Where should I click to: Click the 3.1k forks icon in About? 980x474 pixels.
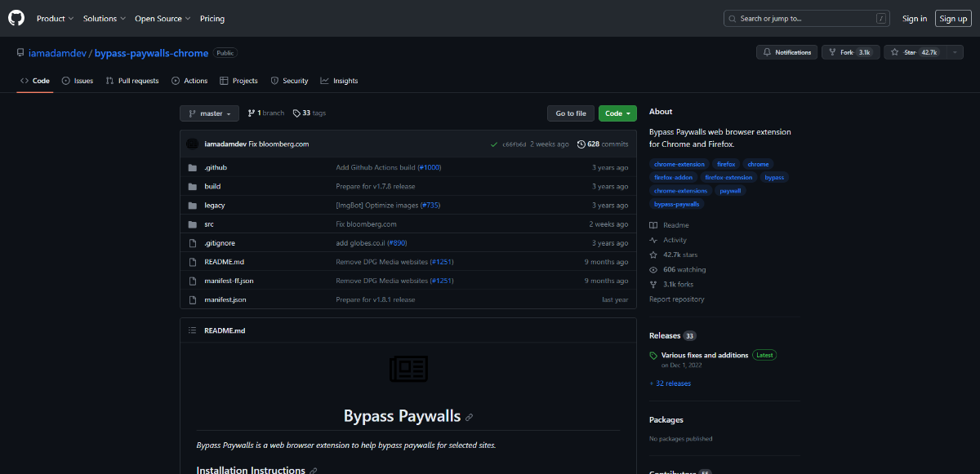pos(653,284)
